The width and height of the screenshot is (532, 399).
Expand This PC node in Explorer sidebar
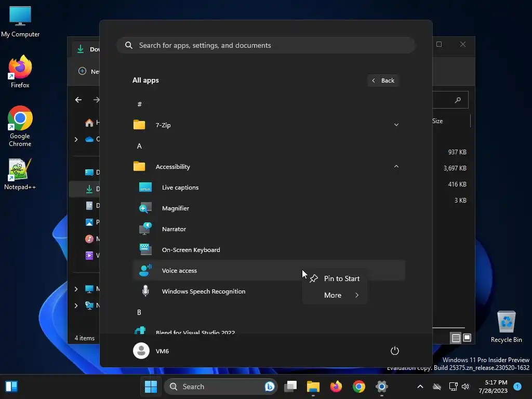click(76, 289)
